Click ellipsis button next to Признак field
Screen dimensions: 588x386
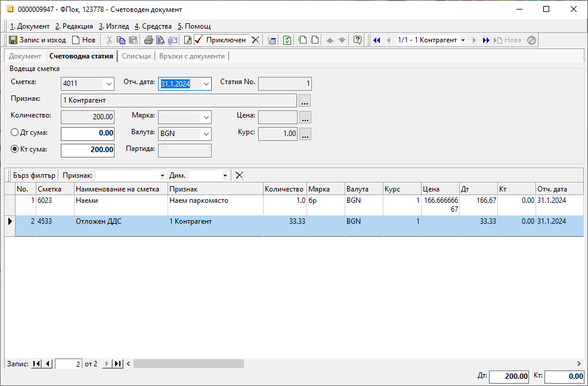(x=305, y=100)
